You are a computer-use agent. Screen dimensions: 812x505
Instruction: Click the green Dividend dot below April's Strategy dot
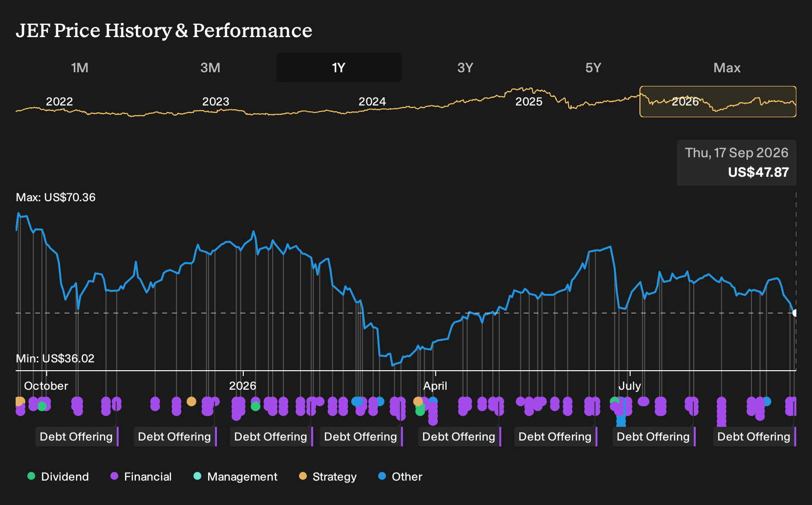(420, 411)
